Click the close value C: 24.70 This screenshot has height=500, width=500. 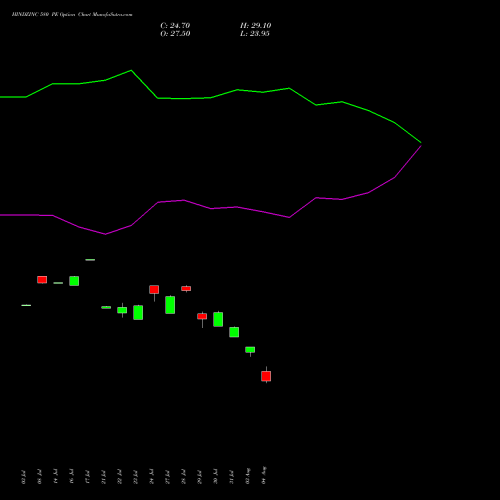[x=175, y=26]
